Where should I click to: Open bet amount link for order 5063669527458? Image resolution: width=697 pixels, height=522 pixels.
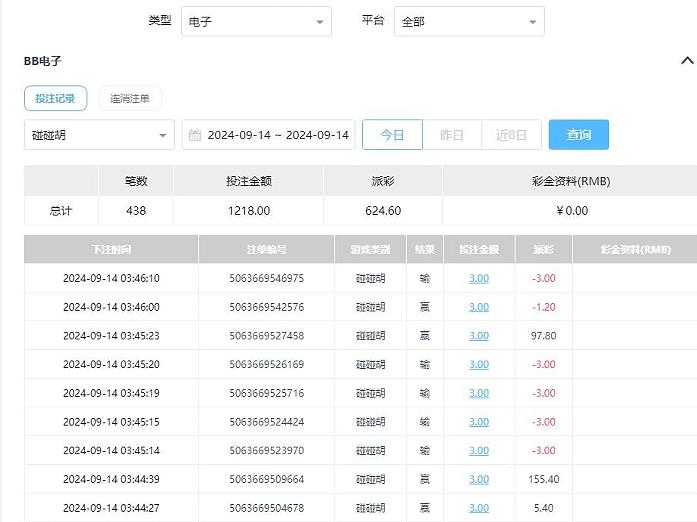[x=479, y=336]
